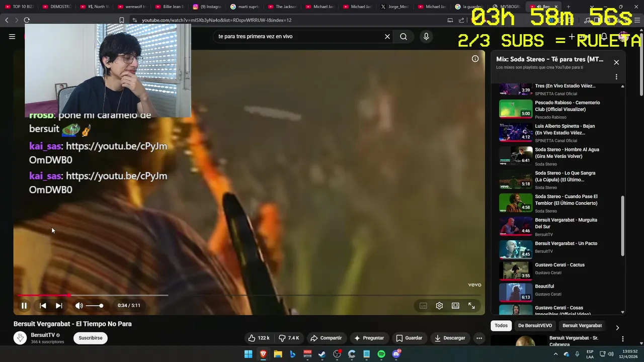Open the Preguntar ask button
The width and height of the screenshot is (644, 362).
coord(369,338)
